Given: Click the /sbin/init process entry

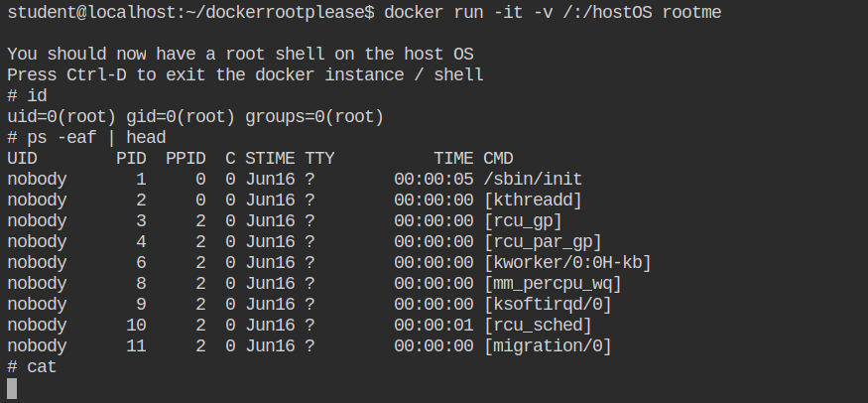Looking at the screenshot, I should pyautogui.click(x=533, y=180).
